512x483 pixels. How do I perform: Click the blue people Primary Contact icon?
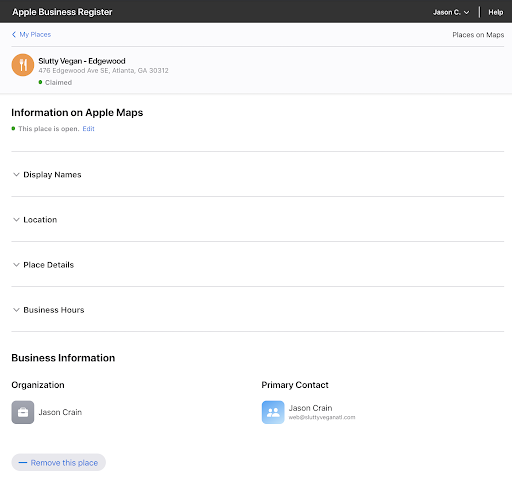[x=273, y=412]
